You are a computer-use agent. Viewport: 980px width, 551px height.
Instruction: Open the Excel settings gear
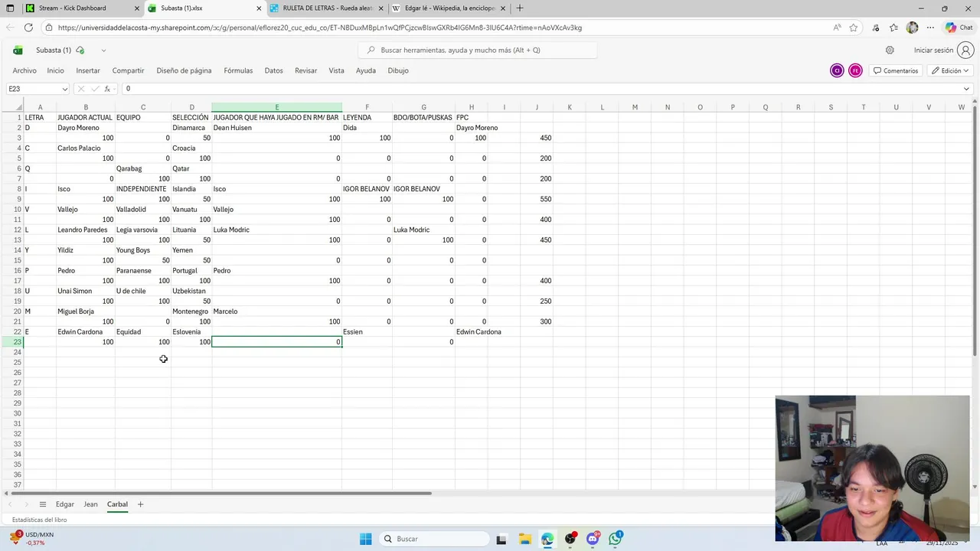[x=890, y=51]
